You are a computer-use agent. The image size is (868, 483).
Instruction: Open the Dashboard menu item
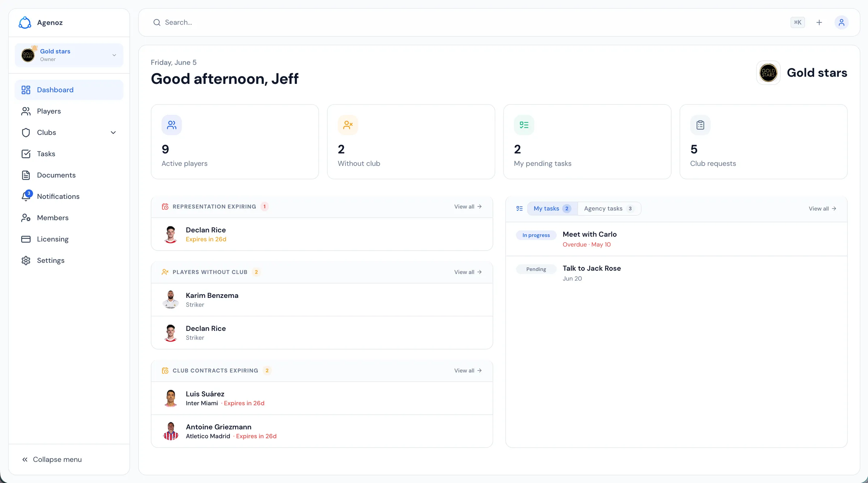[69, 90]
